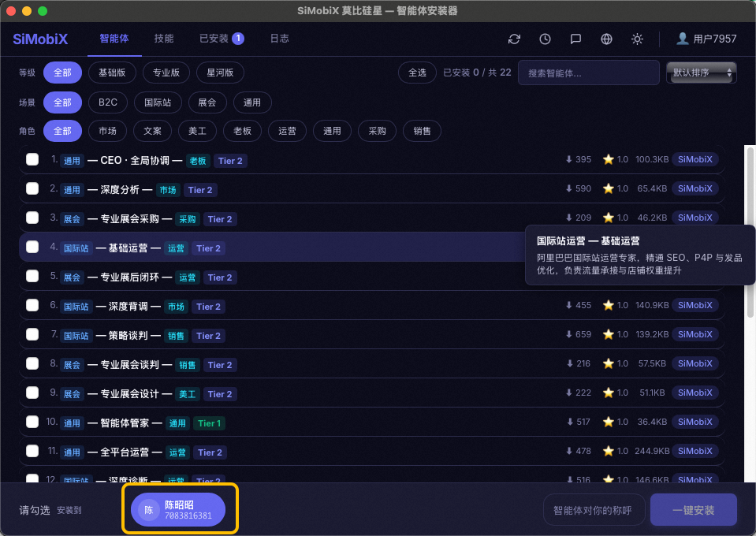756x536 pixels.
Task: Filter scene by 展会
Action: pyautogui.click(x=207, y=102)
